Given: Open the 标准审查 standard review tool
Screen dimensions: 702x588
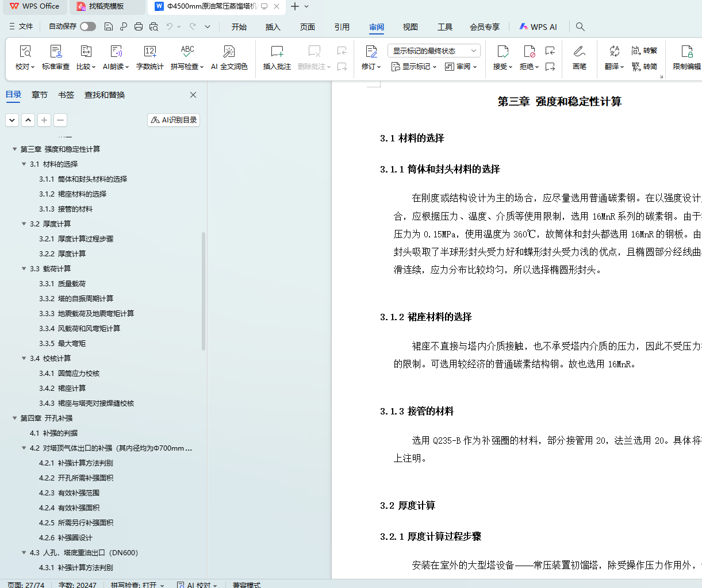Looking at the screenshot, I should click(x=56, y=57).
